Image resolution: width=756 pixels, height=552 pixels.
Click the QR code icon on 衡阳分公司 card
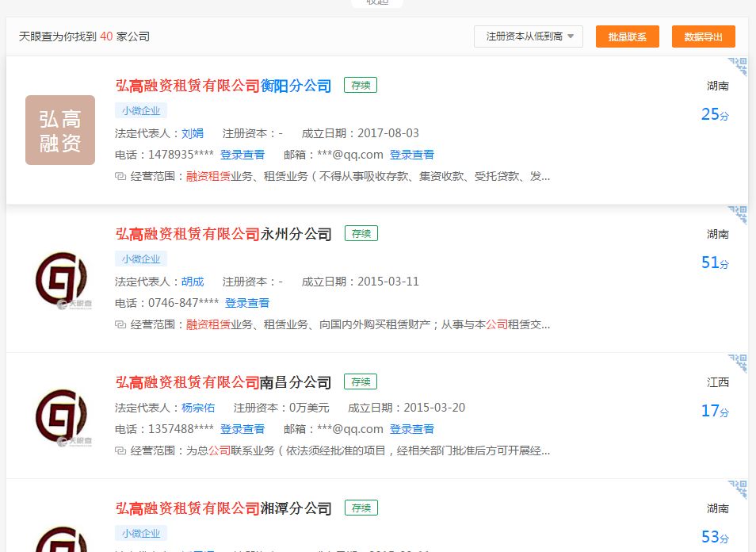tap(738, 66)
